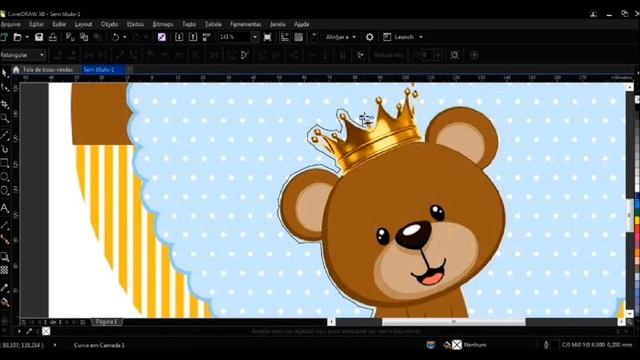
Task: Click the Full-screen preview icon
Action: point(267,37)
